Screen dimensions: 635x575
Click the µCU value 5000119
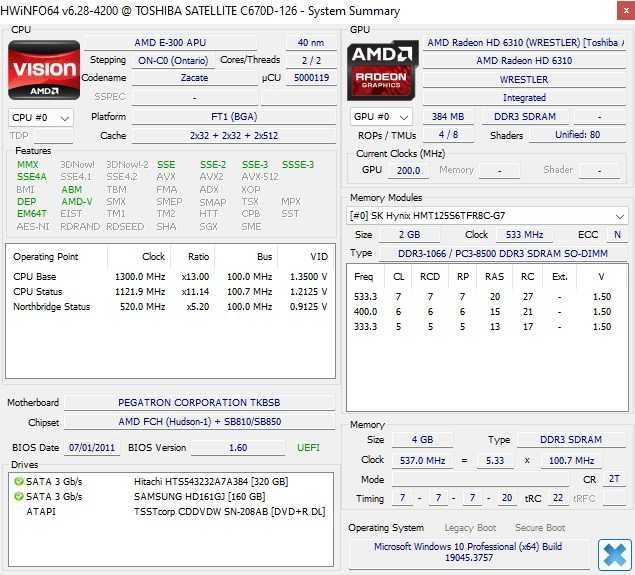tap(311, 78)
